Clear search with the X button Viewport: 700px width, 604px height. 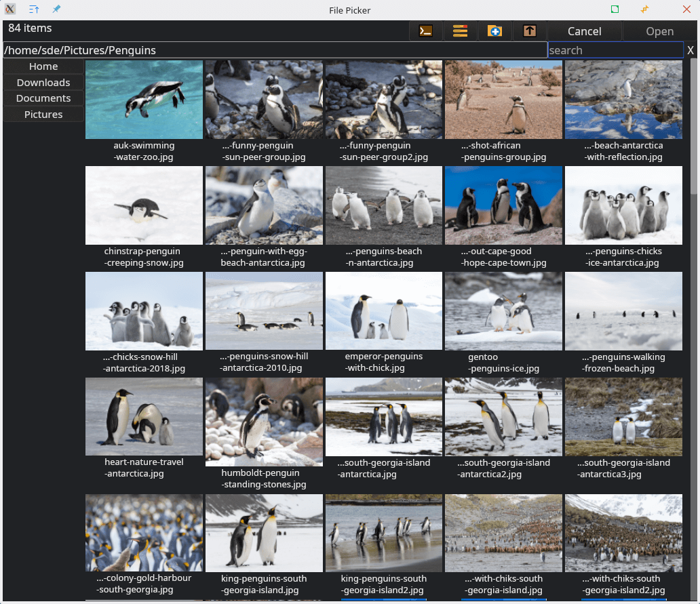(691, 50)
